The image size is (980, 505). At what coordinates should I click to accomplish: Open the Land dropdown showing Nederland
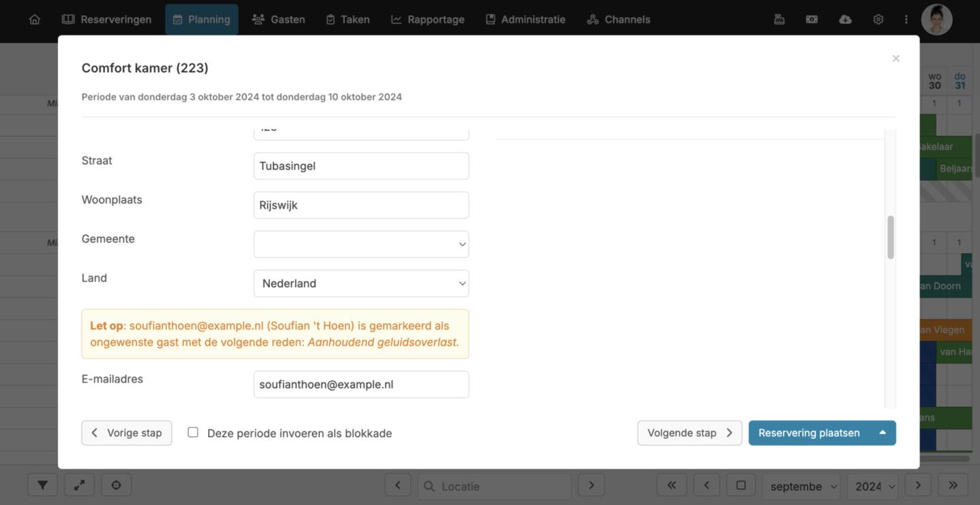pos(361,283)
